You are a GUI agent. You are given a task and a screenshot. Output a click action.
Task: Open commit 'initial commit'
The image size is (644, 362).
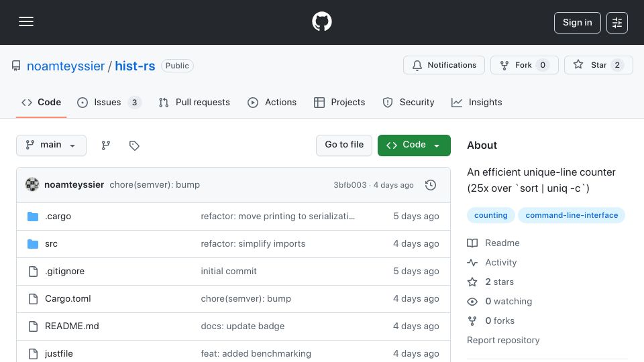229,271
